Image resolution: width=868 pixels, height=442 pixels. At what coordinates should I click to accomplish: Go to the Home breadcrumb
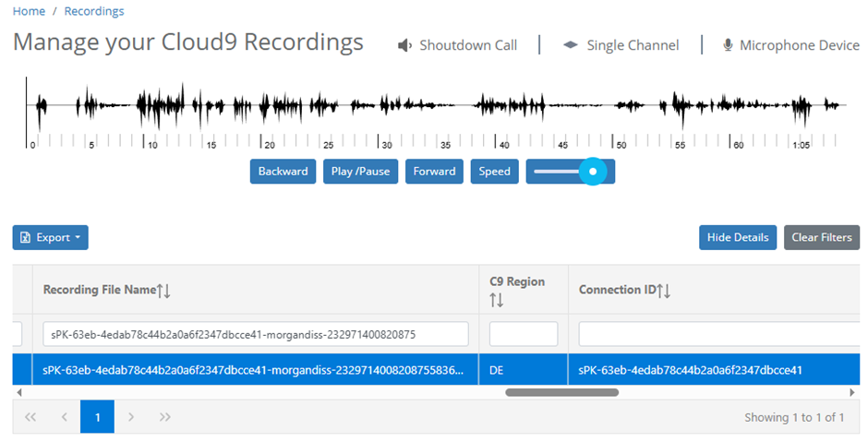coord(29,11)
